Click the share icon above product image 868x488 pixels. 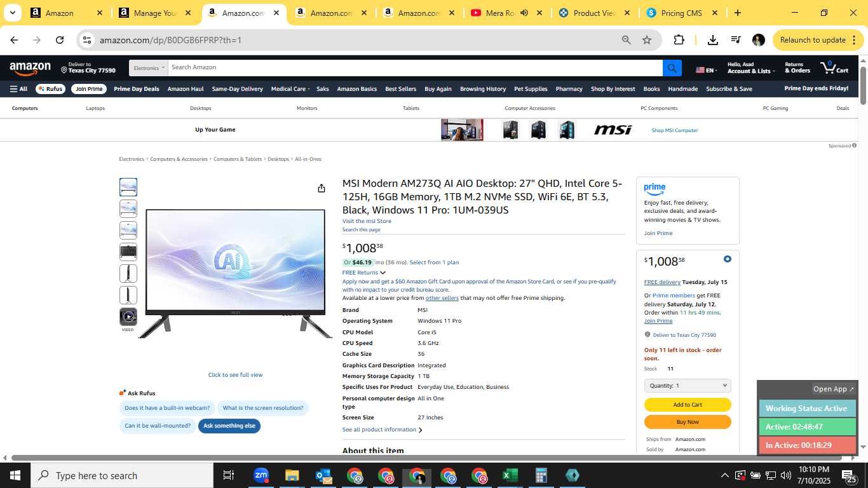[x=322, y=188]
